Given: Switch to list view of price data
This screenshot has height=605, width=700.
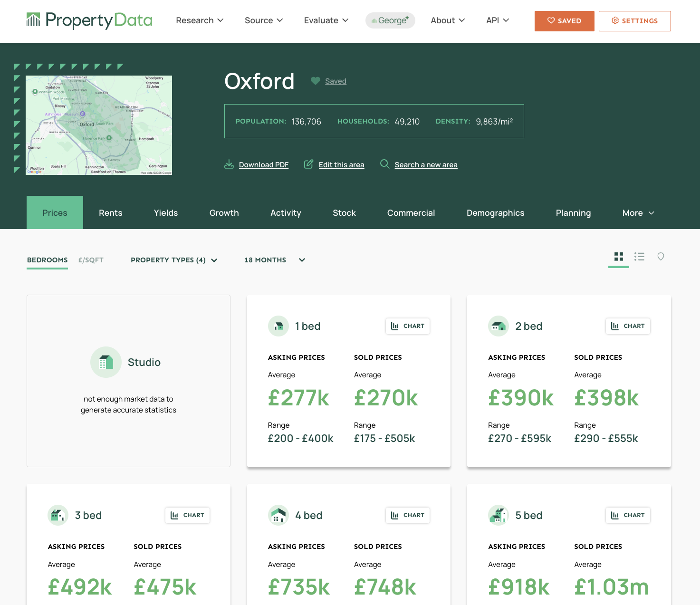Looking at the screenshot, I should [x=639, y=257].
